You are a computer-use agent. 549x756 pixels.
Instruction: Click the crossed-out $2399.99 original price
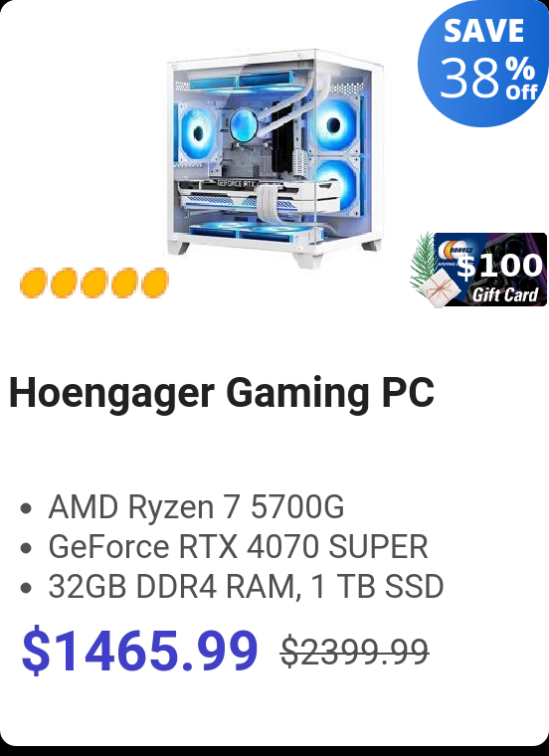pos(355,652)
